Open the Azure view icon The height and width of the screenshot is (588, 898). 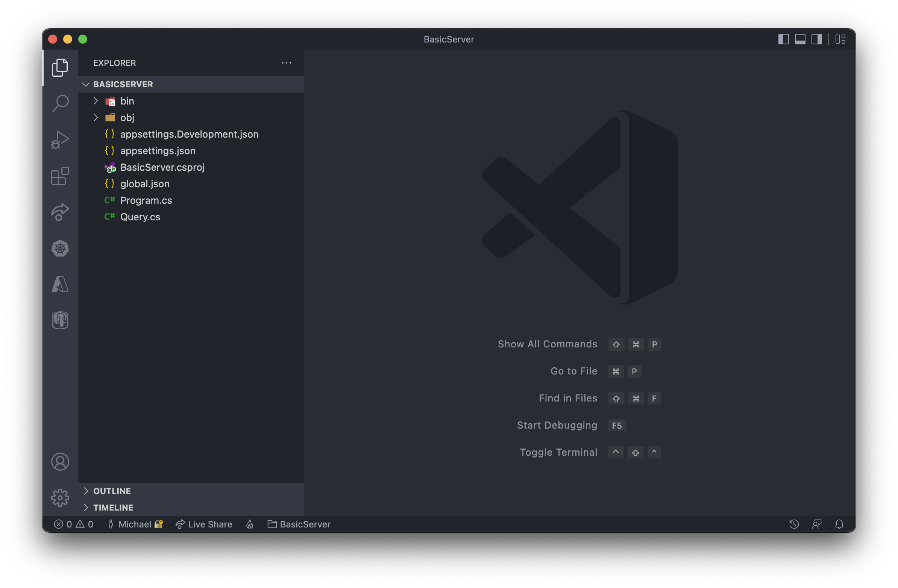(60, 285)
